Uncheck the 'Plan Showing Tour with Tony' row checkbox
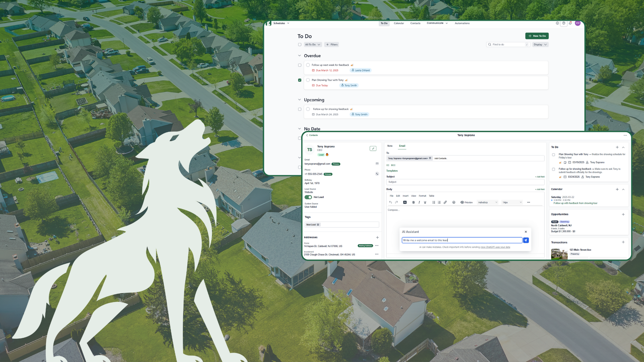Screen dimensions: 644x362 pos(300,80)
